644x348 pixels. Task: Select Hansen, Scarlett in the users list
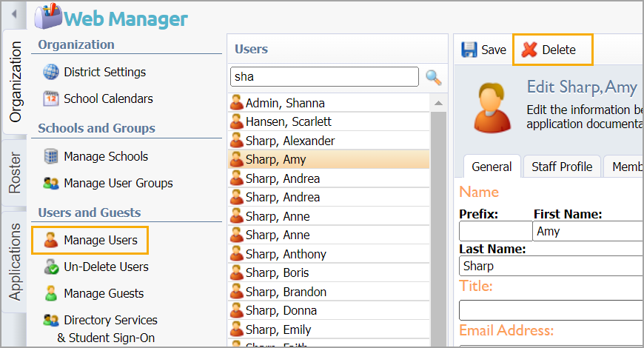point(329,121)
